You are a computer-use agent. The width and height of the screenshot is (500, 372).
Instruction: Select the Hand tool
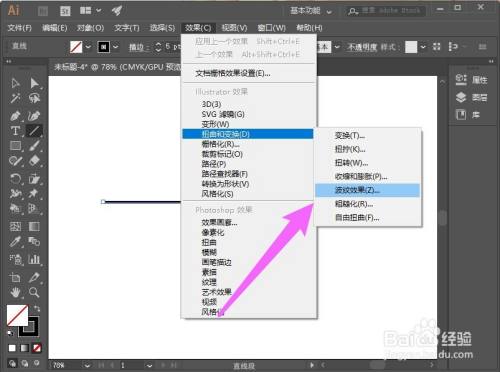(15, 293)
